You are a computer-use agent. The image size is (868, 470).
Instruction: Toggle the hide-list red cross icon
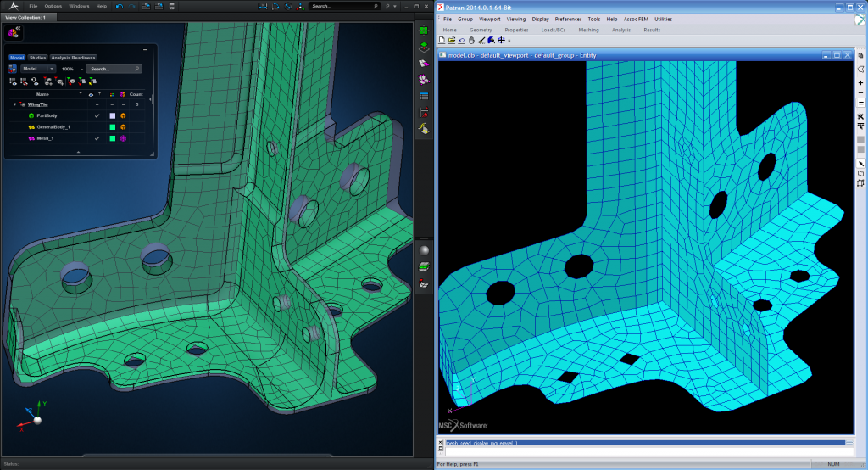tap(24, 81)
